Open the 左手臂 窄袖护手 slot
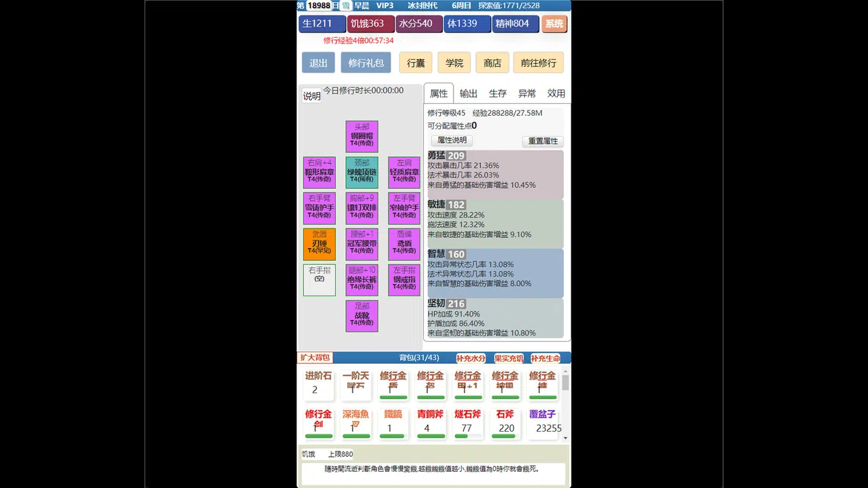 point(404,208)
